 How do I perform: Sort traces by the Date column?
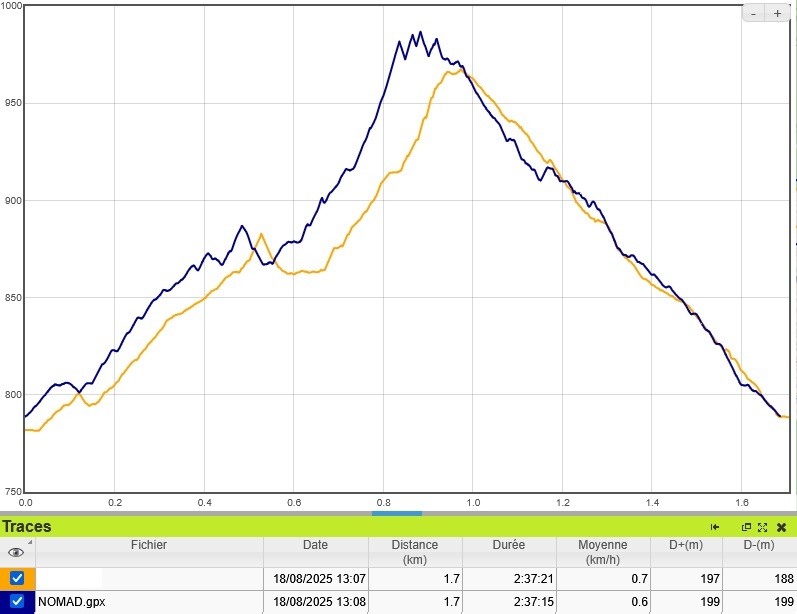coord(315,545)
